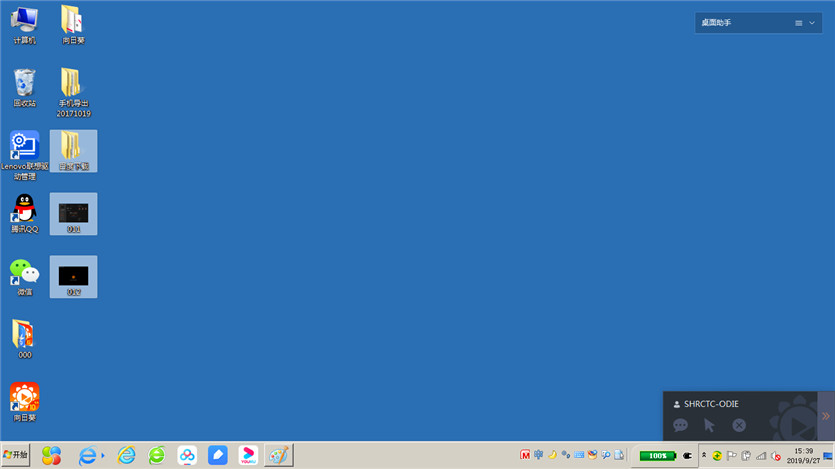Image resolution: width=835 pixels, height=469 pixels.
Task: Toggle the cursor pointer control in remote panel
Action: point(710,425)
